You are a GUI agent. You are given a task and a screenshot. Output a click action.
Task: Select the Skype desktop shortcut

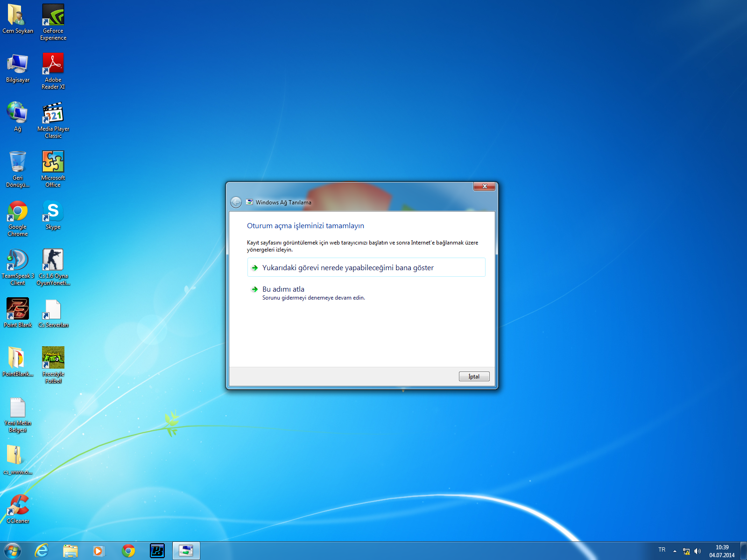[x=53, y=211]
